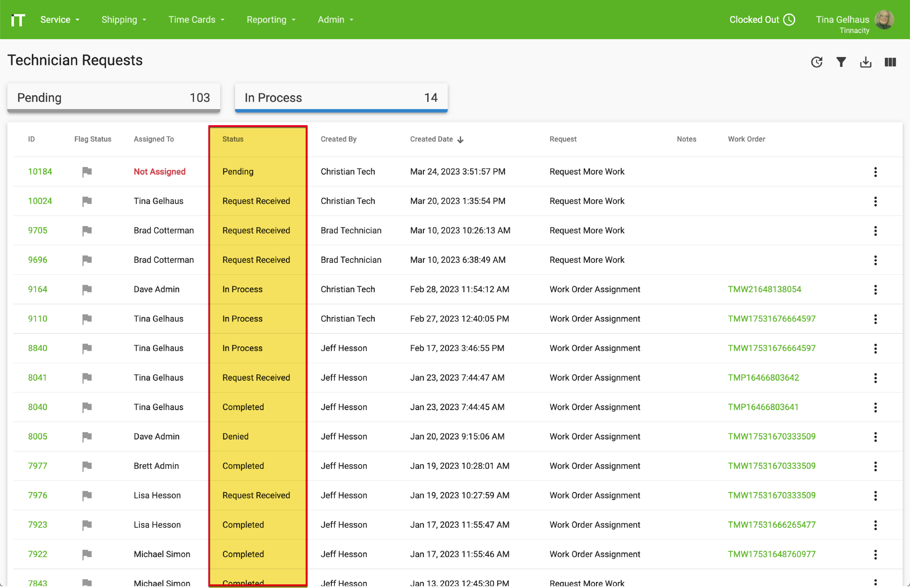Expand the Service dropdown menu
Screen dimensions: 910x588
(x=59, y=19)
